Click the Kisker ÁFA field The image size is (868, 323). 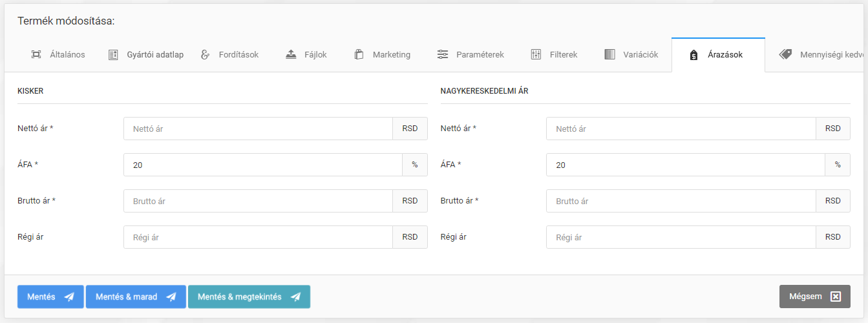point(263,165)
